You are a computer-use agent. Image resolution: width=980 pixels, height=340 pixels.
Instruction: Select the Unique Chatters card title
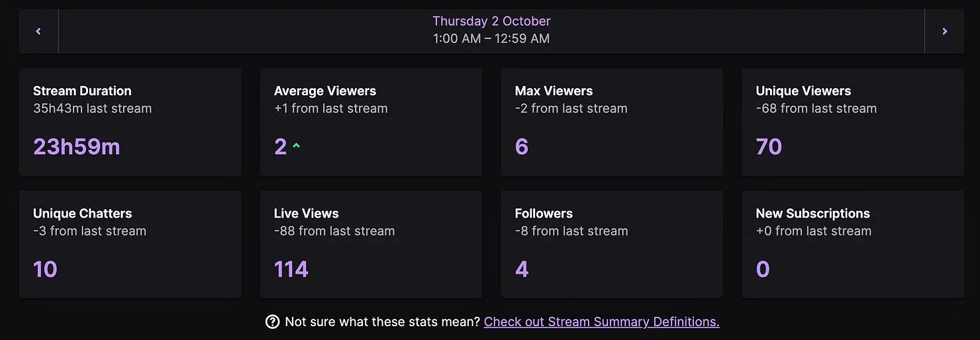pyautogui.click(x=82, y=214)
